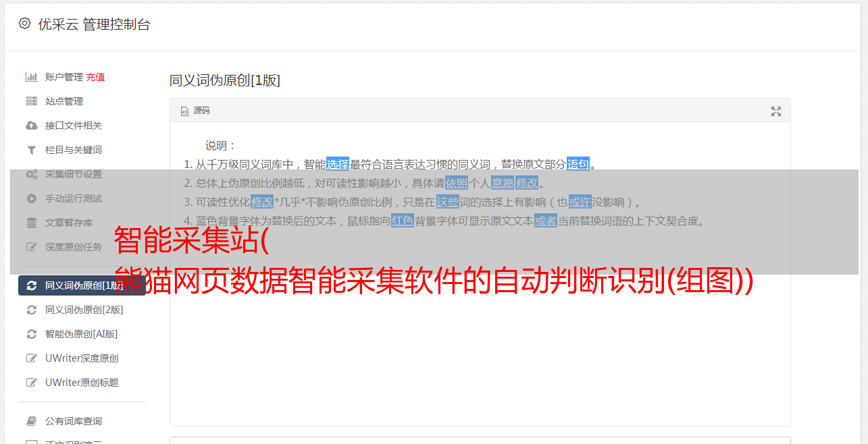
Task: Click the 源码 button in editor toolbar
Action: pos(195,111)
